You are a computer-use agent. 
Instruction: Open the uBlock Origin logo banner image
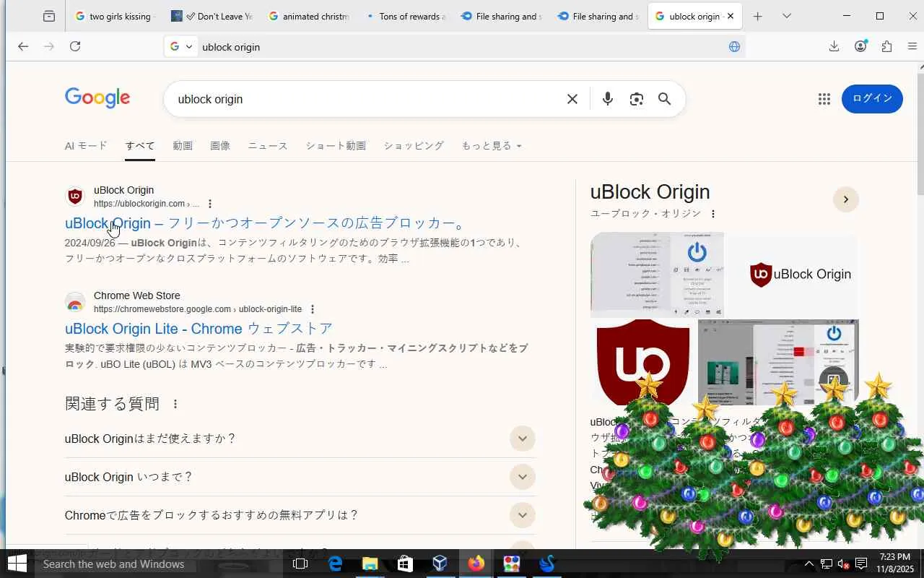pos(792,275)
